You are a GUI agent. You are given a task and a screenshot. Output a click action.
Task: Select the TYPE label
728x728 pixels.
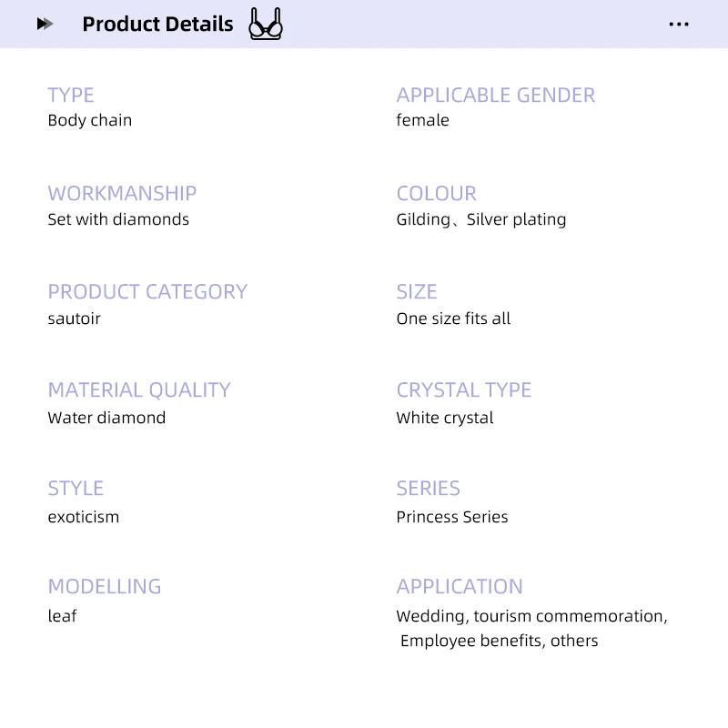pyautogui.click(x=71, y=95)
